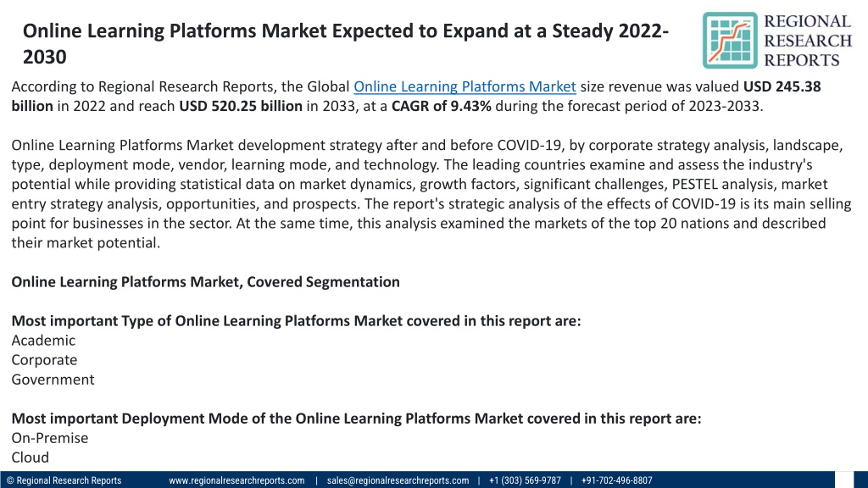Image resolution: width=868 pixels, height=488 pixels.
Task: Click the 'Corporate' list entry
Action: coord(44,360)
